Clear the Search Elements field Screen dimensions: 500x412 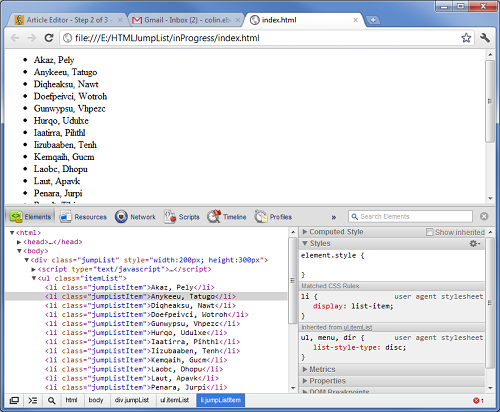pos(484,216)
